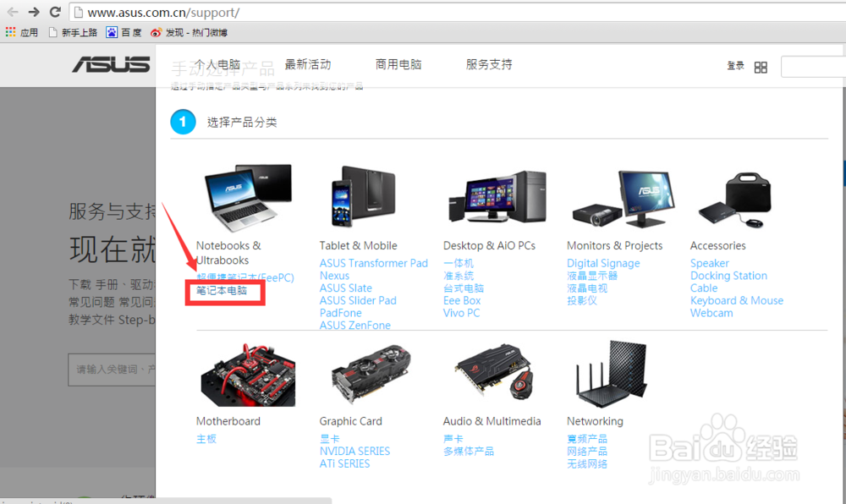Click the Desktop & AiO PCs image
The width and height of the screenshot is (846, 504).
click(x=497, y=197)
